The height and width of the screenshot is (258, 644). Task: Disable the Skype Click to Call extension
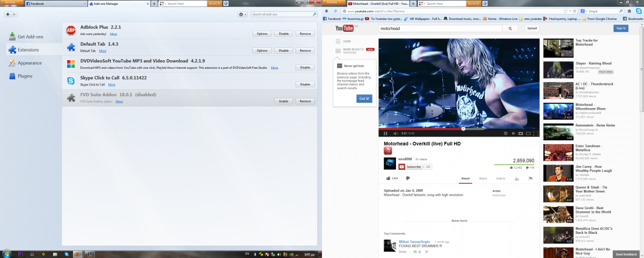pyautogui.click(x=305, y=84)
